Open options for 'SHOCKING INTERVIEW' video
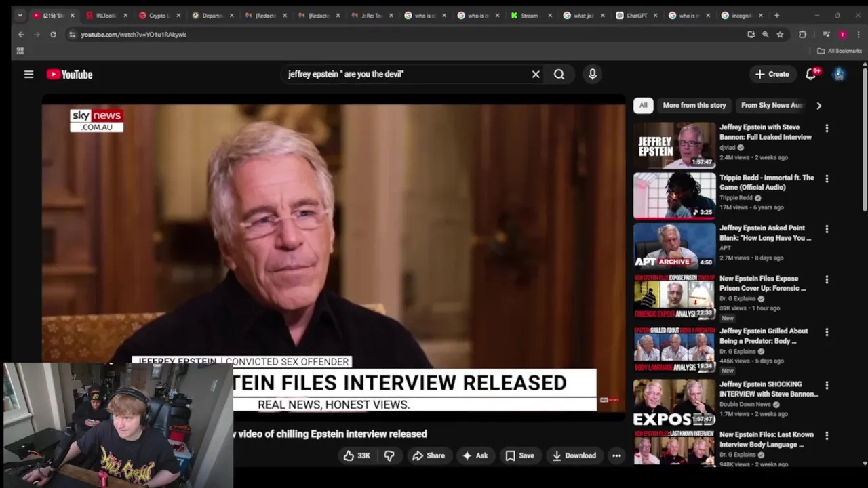The image size is (868, 488). (x=826, y=385)
